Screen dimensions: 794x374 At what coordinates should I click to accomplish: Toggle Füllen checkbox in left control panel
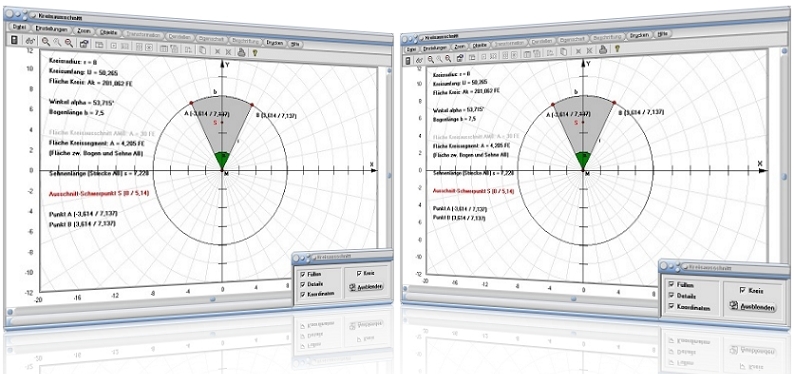point(303,274)
